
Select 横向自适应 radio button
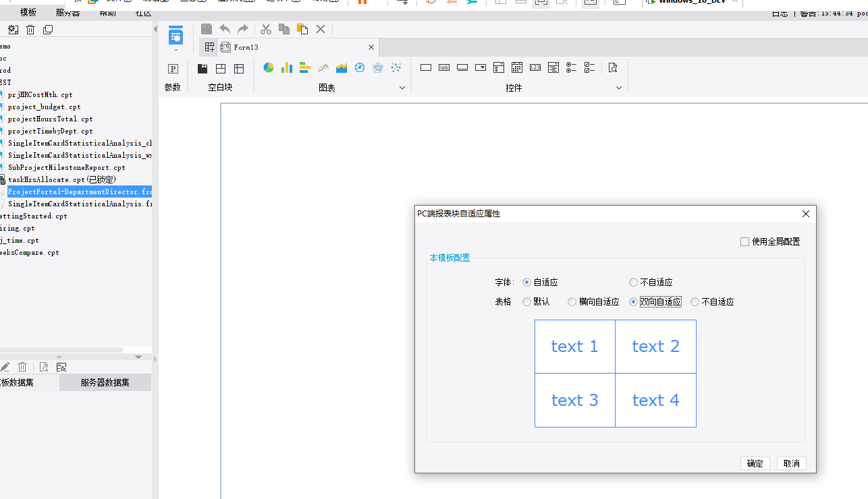pos(572,302)
